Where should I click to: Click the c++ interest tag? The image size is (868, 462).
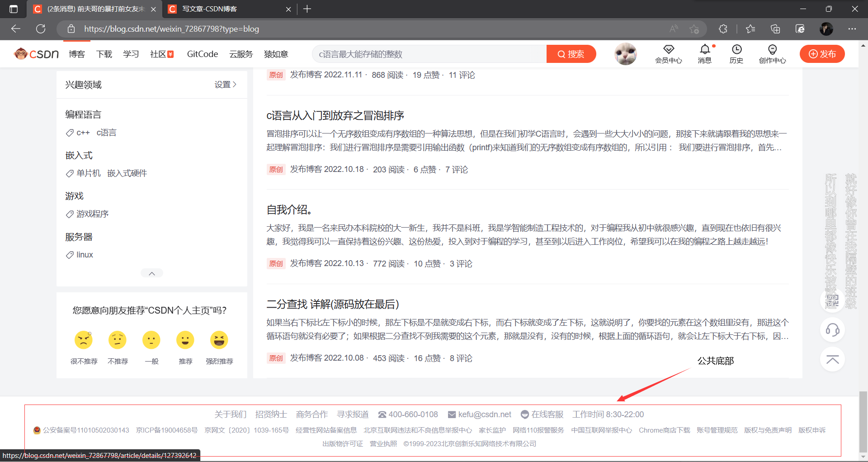pos(83,133)
